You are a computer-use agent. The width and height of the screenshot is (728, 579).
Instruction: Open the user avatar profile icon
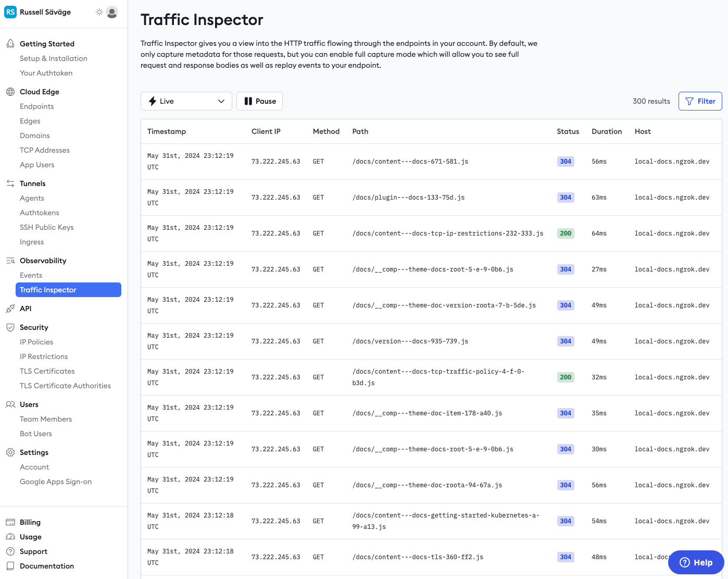[112, 12]
